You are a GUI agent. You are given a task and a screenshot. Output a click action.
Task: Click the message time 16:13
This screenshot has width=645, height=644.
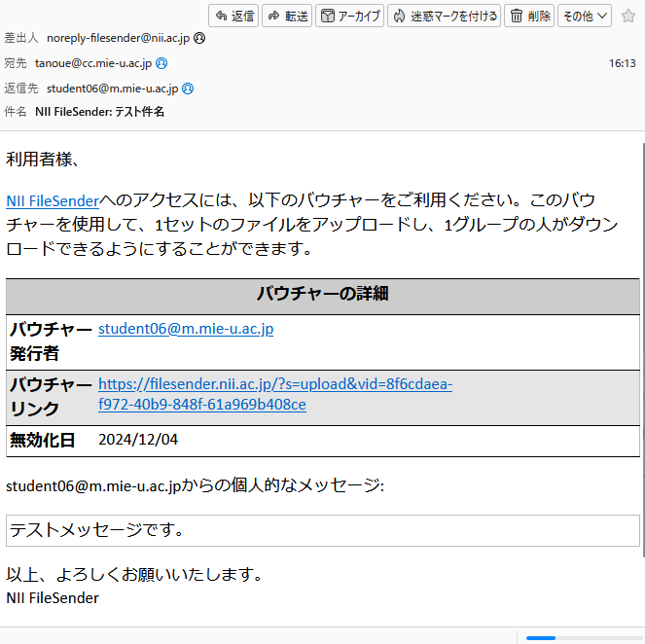pyautogui.click(x=622, y=63)
